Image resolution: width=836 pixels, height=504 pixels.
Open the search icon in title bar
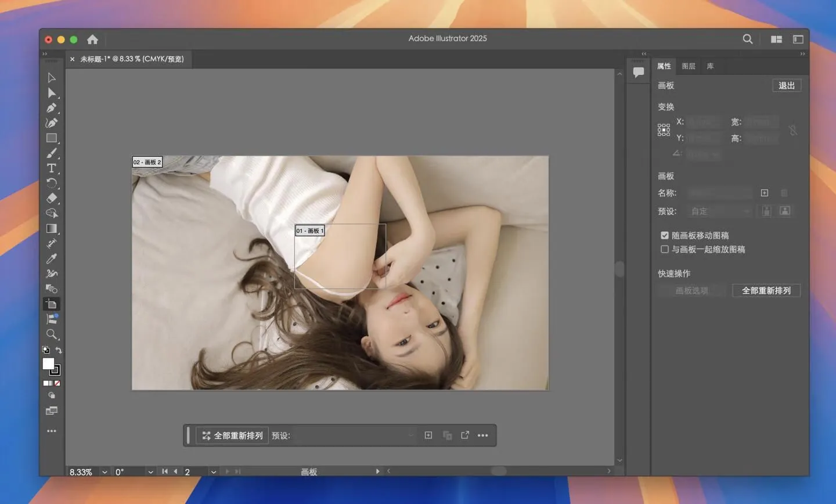tap(748, 39)
